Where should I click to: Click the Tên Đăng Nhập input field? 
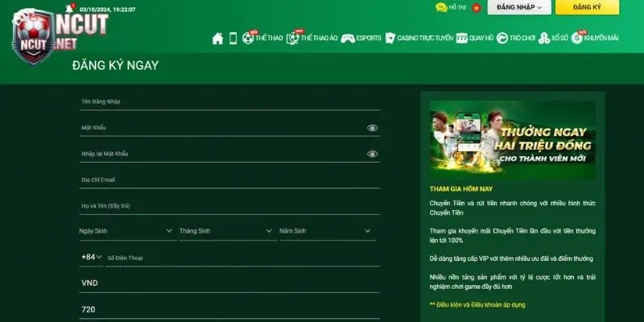coord(229,102)
